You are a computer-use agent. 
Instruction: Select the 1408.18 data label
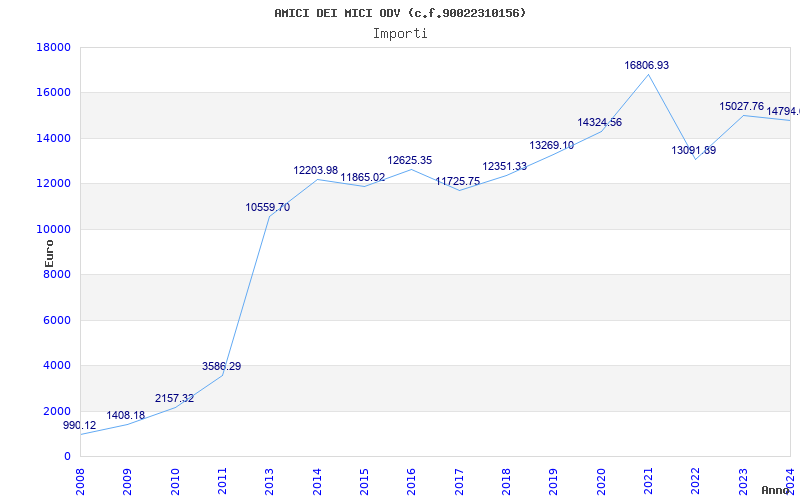(x=126, y=415)
